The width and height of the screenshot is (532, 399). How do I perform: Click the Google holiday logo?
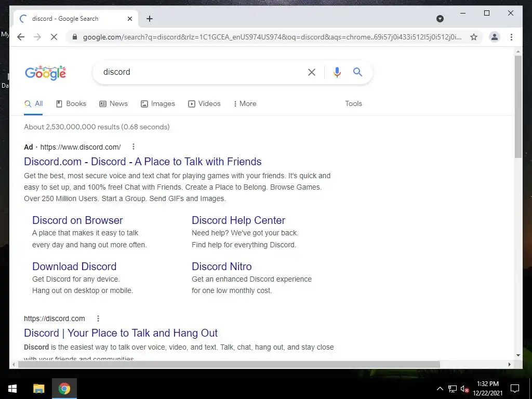pos(46,73)
